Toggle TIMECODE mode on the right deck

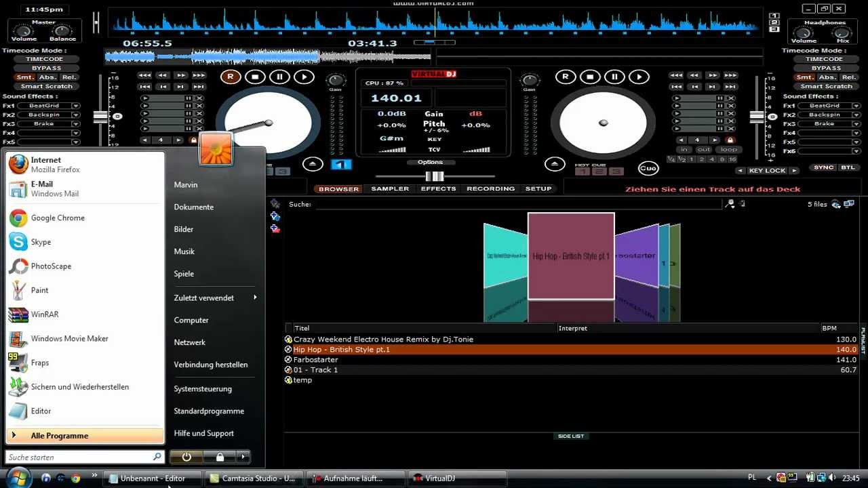point(825,59)
